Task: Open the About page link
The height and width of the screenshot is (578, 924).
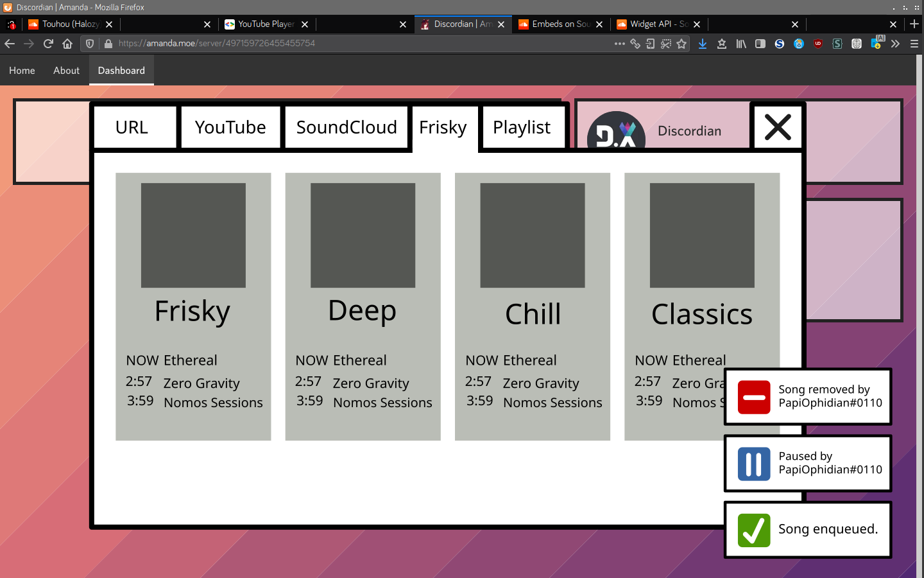Action: click(x=66, y=71)
